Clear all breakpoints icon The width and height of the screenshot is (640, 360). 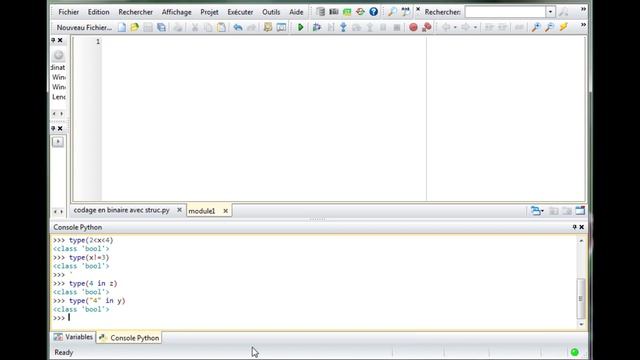[427, 27]
